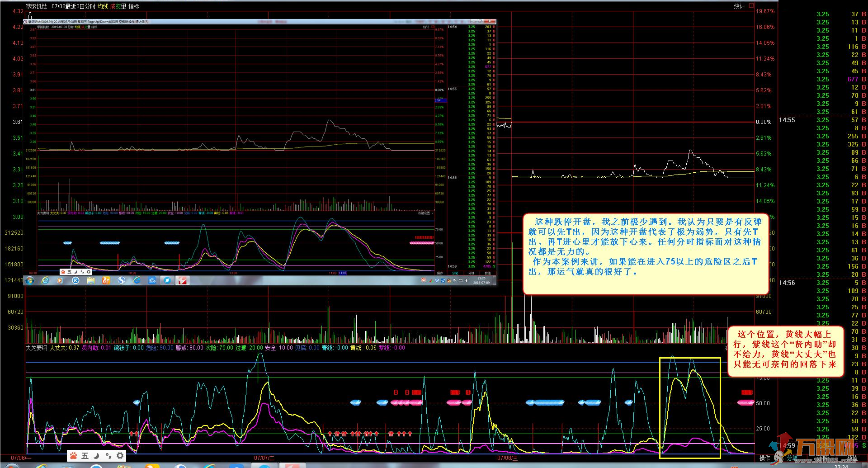Open the orange UC browser taskbar icon
868x468 pixels.
[x=106, y=280]
